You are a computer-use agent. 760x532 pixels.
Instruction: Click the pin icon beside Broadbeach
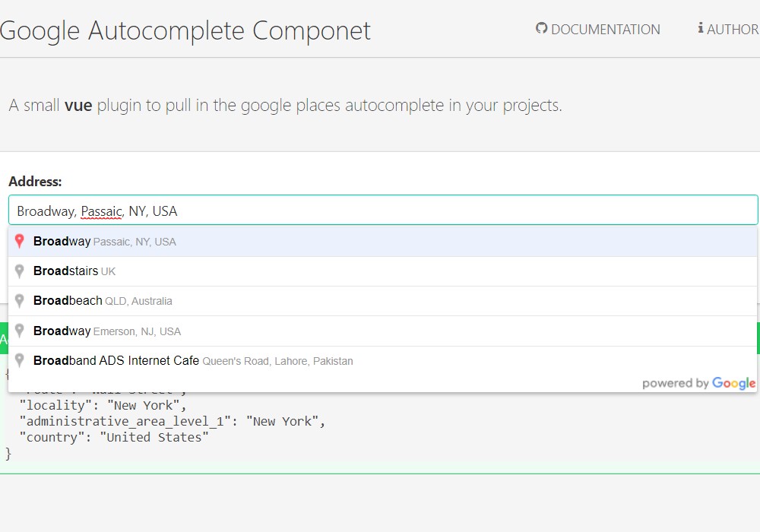click(x=20, y=301)
